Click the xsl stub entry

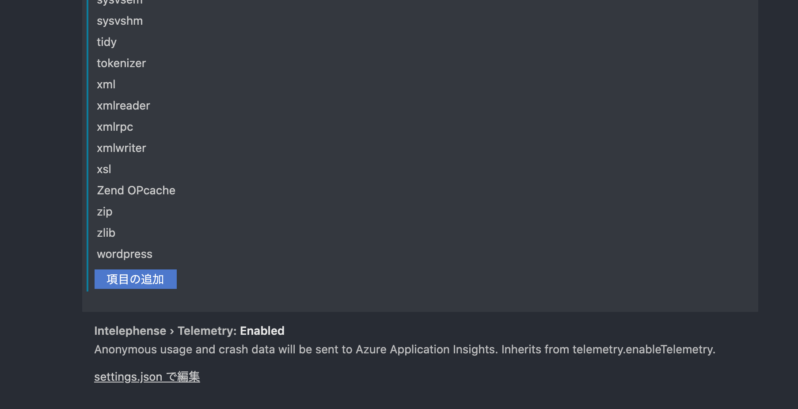click(x=104, y=169)
